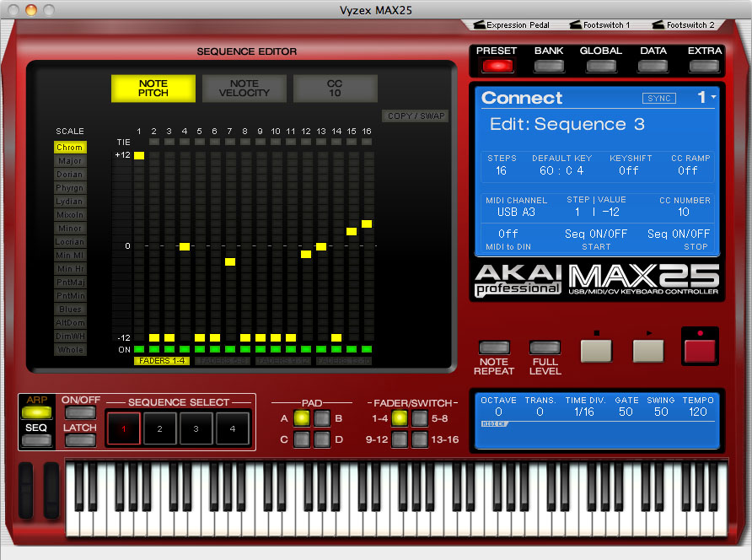
Task: Select Pad bank B
Action: coord(322,417)
